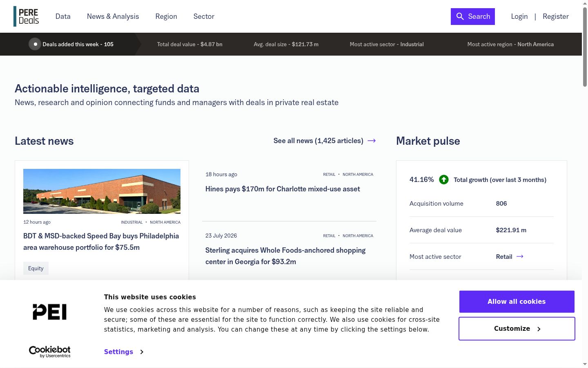
Task: Open the Sector menu
Action: point(204,16)
